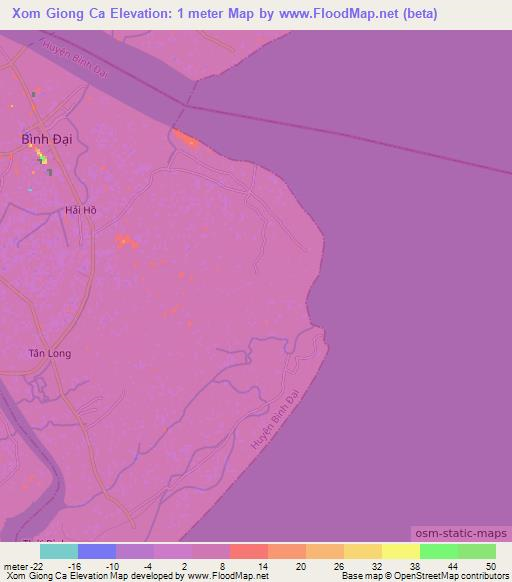The image size is (512, 582).
Task: Click the Base map OpenStreetMap contributors credit
Action: point(425,576)
